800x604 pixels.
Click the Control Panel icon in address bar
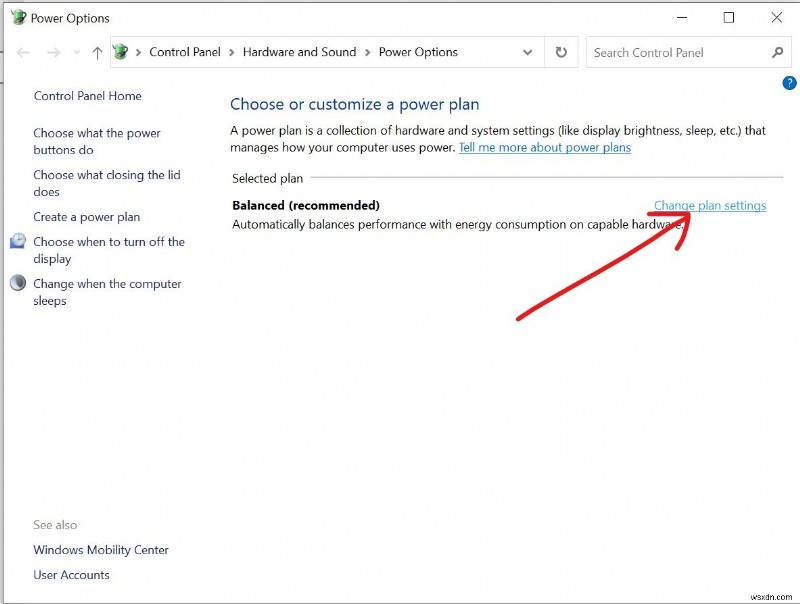(120, 52)
